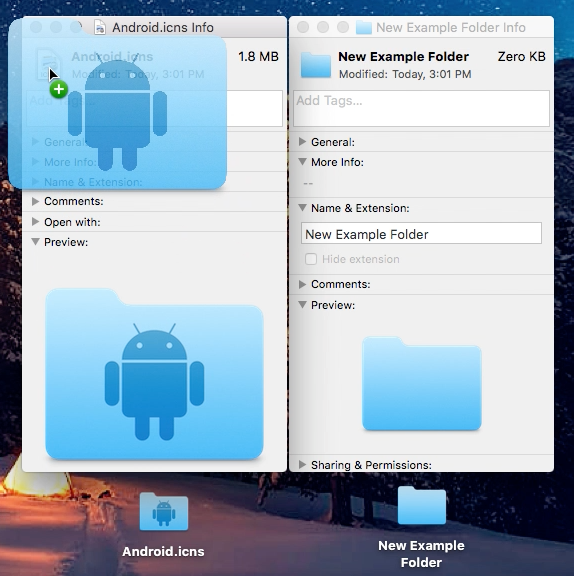Click 'Android.icns Info' window title
The width and height of the screenshot is (574, 576).
[163, 28]
